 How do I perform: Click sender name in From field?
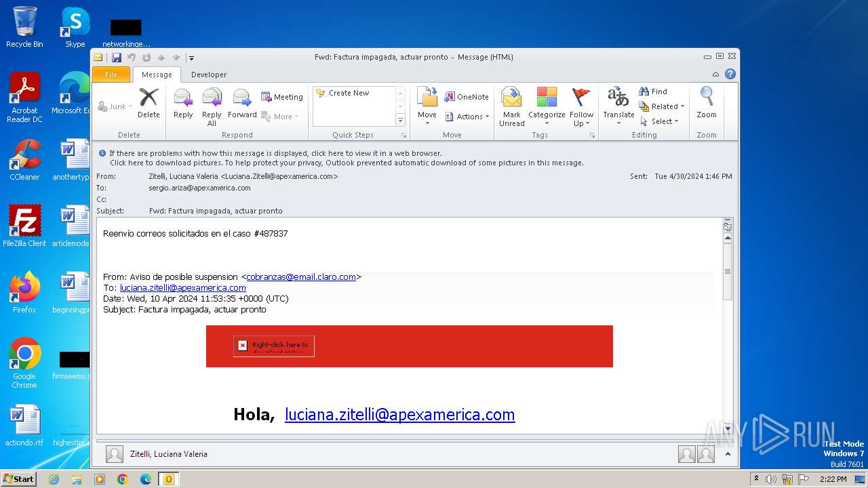[243, 176]
